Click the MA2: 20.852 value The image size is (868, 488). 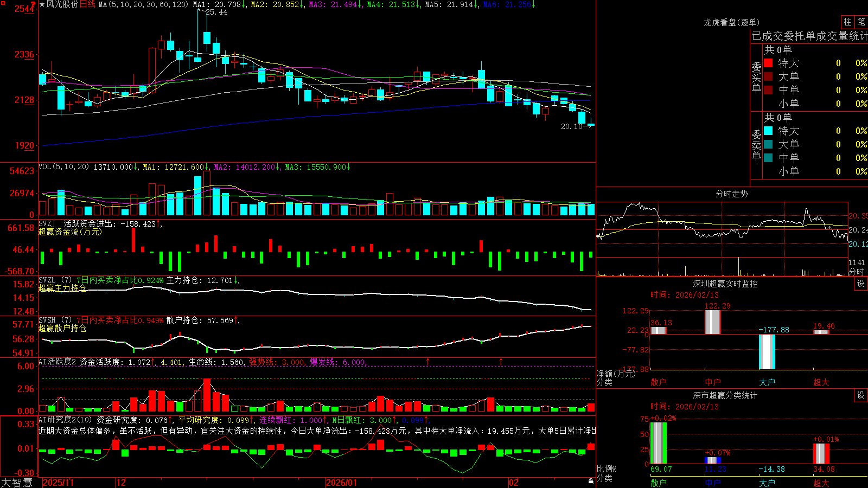(x=275, y=4)
